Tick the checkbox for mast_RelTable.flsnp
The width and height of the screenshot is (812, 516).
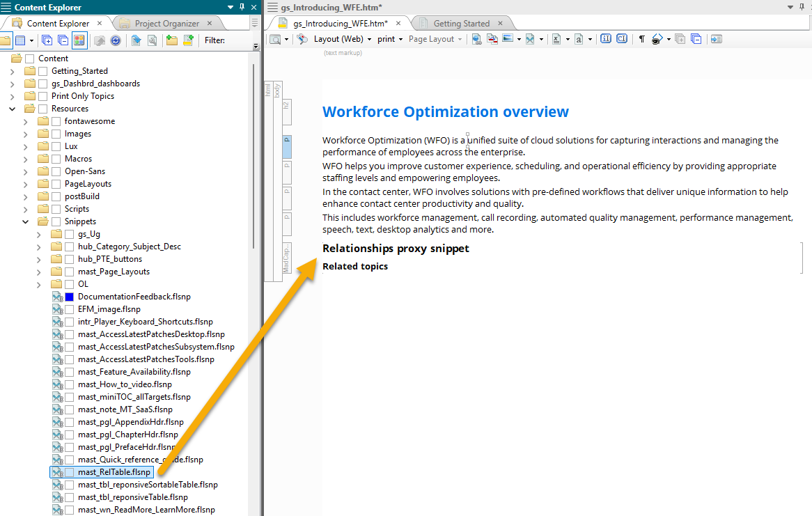pos(70,472)
